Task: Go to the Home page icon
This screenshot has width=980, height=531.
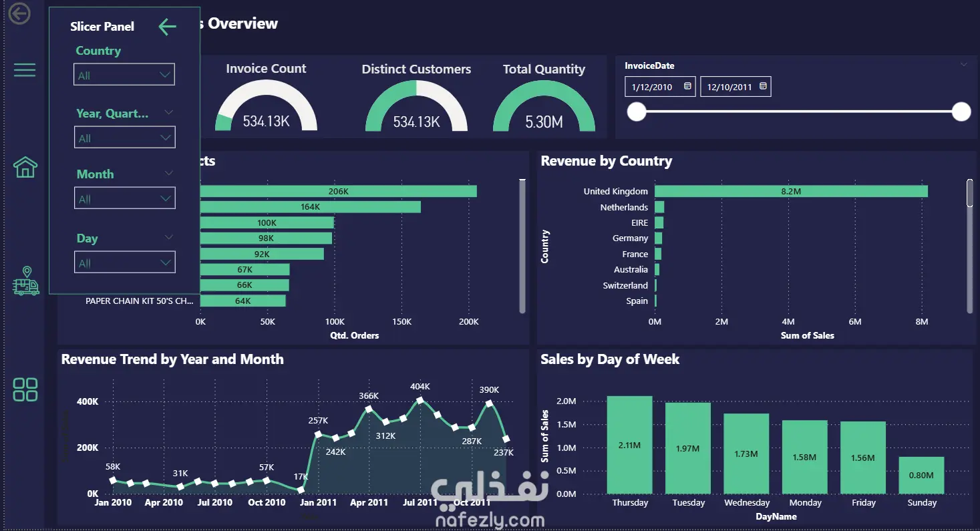Action: coord(25,167)
